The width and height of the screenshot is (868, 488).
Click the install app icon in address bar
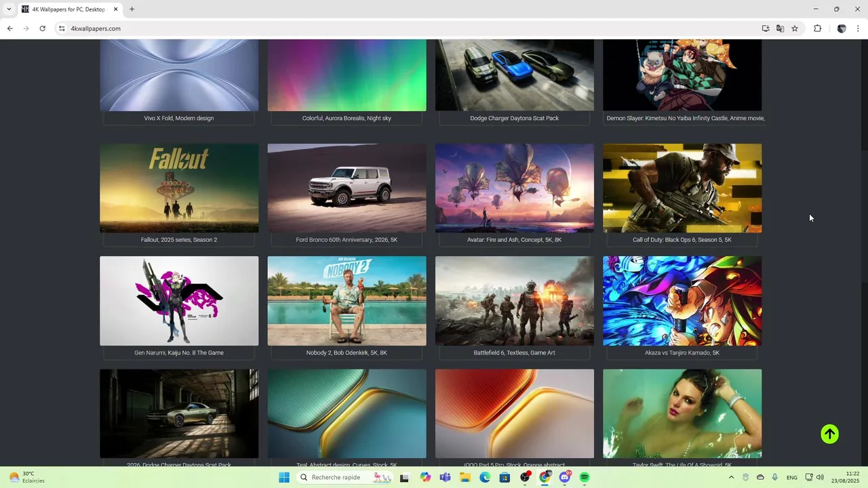766,28
